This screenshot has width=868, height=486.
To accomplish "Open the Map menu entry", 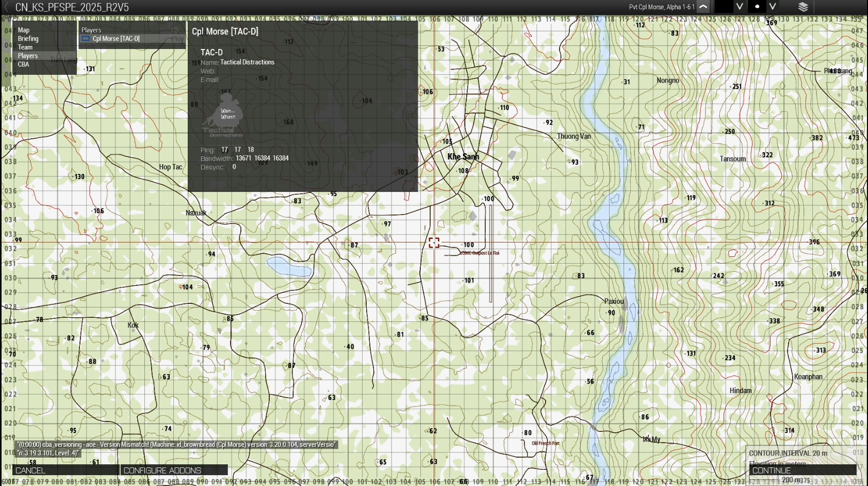I will 24,30.
